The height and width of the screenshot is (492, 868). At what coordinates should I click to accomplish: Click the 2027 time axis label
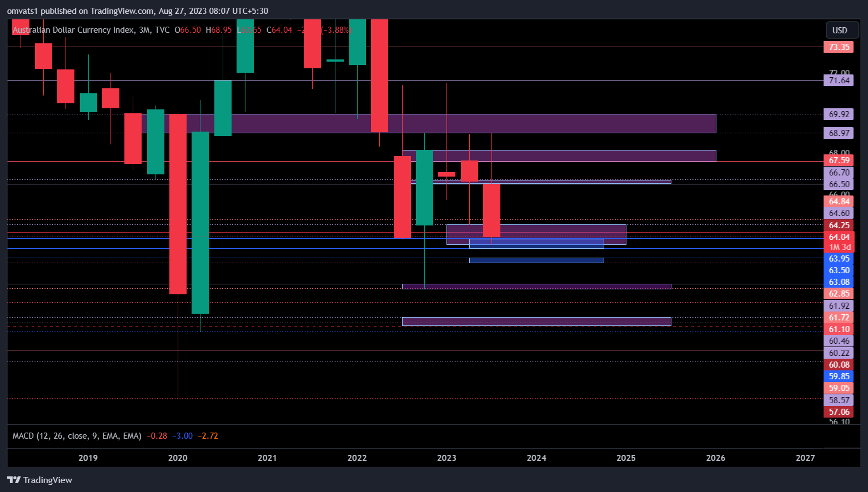805,458
